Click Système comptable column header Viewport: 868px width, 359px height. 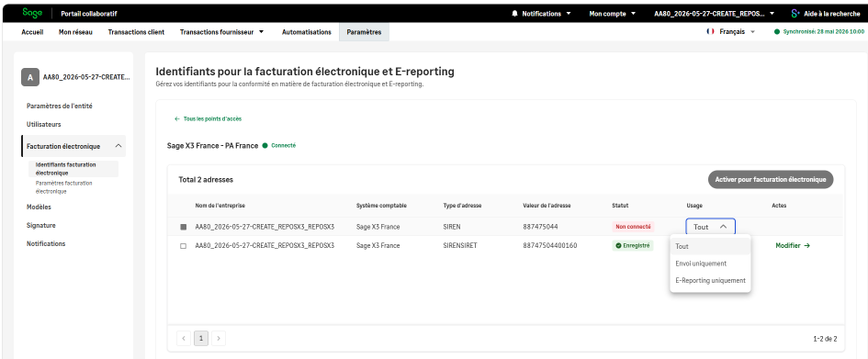[x=381, y=206]
